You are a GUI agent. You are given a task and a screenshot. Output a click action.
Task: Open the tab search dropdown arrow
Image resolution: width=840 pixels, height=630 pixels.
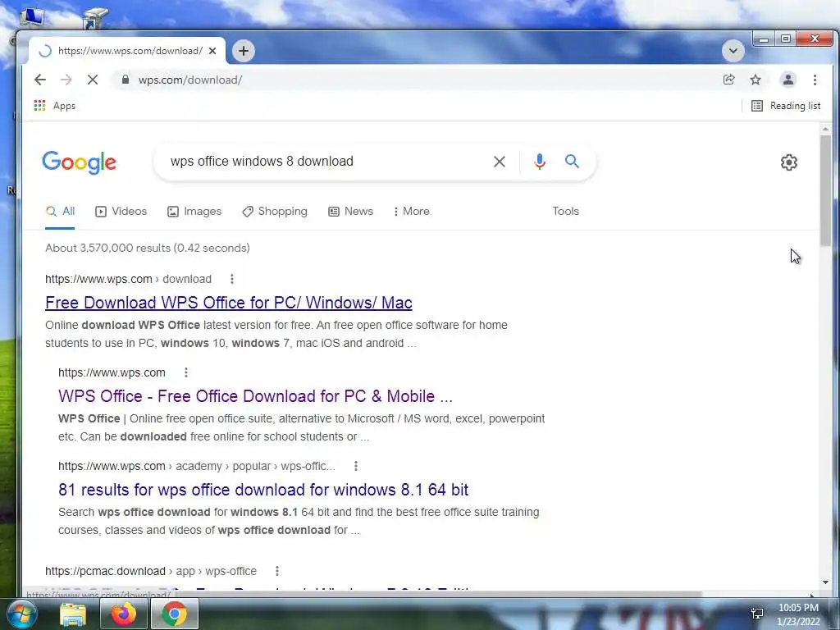[733, 51]
